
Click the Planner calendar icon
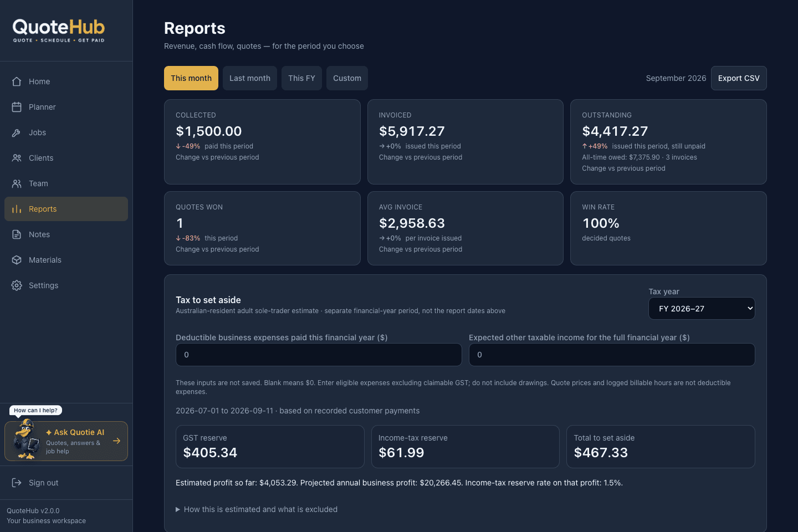click(x=17, y=107)
